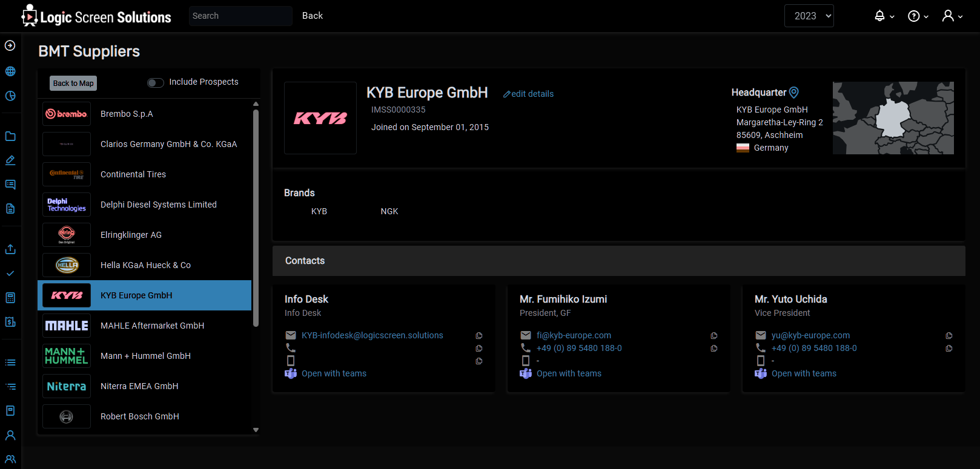The width and height of the screenshot is (980, 469).
Task: Copy Fumihiko Izumi's phone number
Action: 714,349
